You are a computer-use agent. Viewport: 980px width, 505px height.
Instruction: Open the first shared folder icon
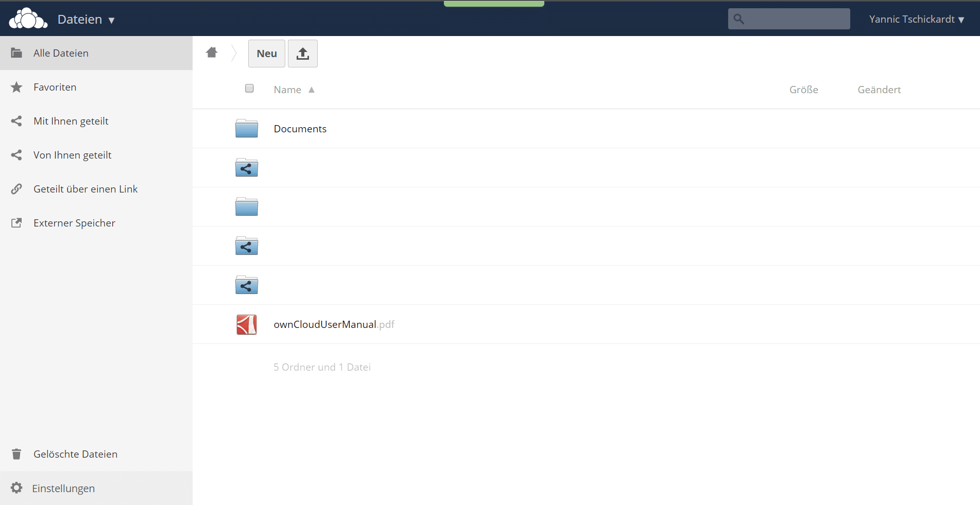coord(247,168)
